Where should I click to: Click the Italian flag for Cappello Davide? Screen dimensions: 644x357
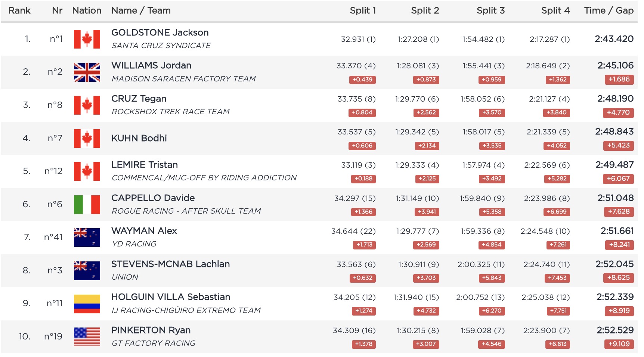coord(87,205)
